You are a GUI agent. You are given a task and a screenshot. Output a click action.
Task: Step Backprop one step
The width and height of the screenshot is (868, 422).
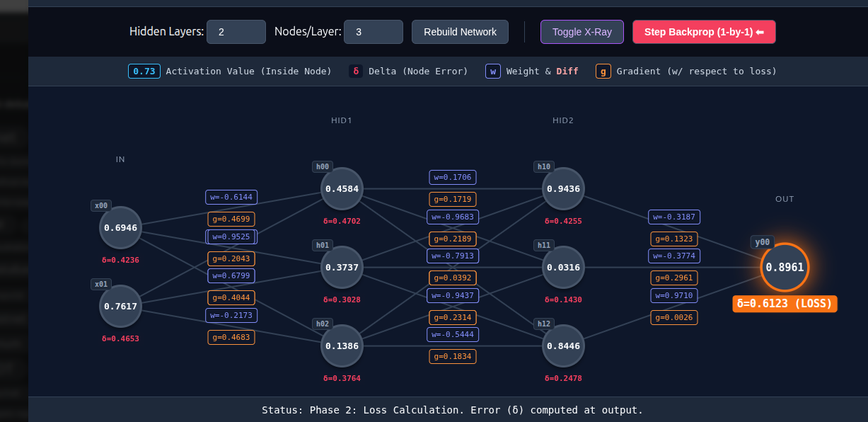coord(704,32)
